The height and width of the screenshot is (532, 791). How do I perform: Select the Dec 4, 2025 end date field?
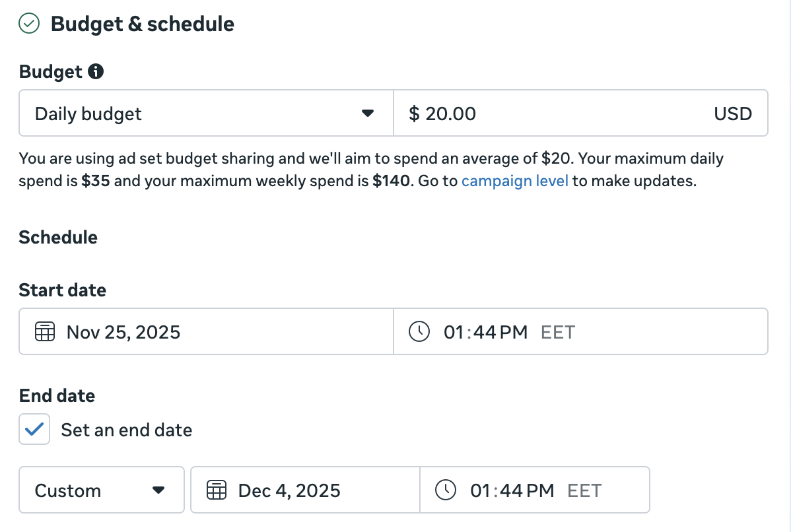[x=289, y=490]
